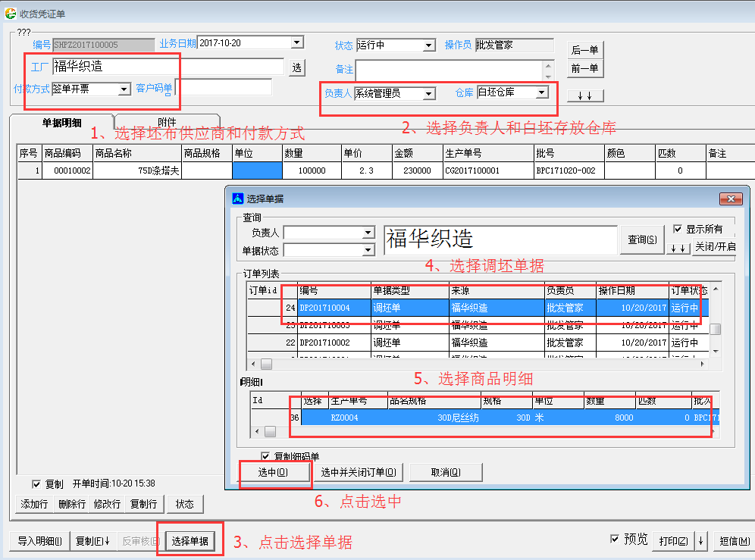Click the 福华织造 search field in dialog

coord(500,239)
